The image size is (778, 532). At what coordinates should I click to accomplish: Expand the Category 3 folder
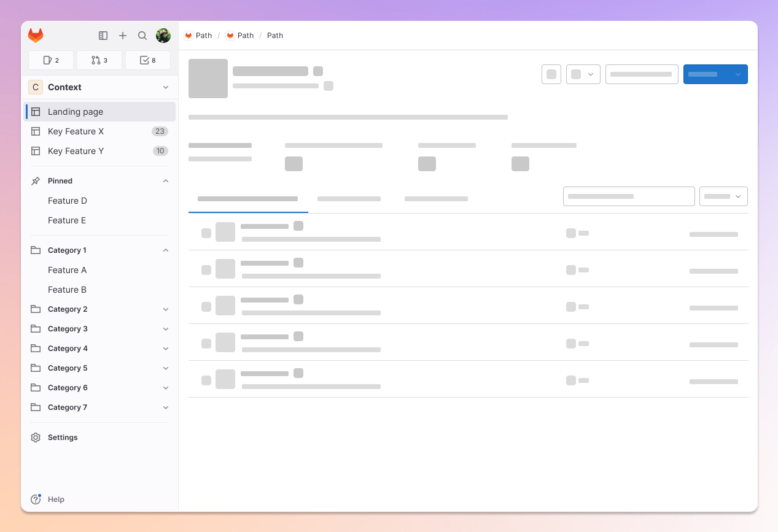[165, 328]
